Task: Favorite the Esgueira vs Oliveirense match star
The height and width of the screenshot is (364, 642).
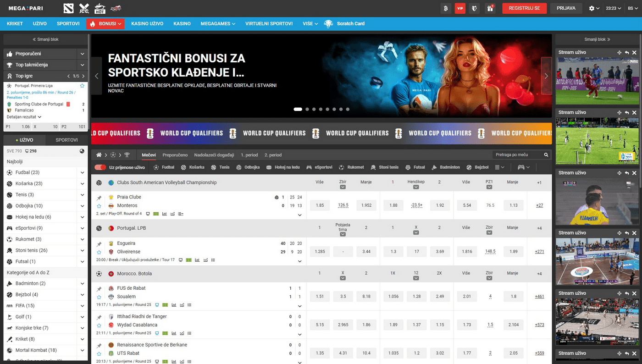Action: point(99,252)
